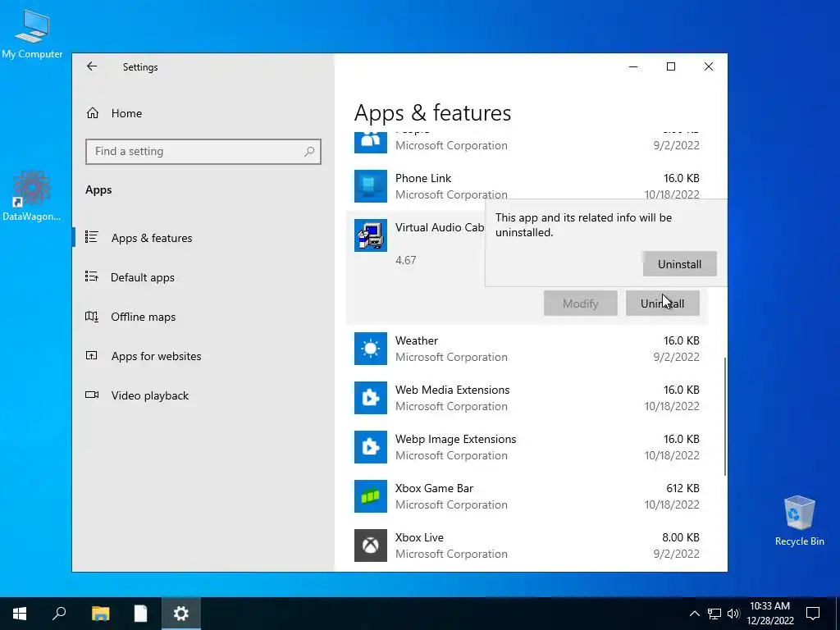Image resolution: width=840 pixels, height=630 pixels.
Task: Open Video playback page
Action: pyautogui.click(x=150, y=395)
